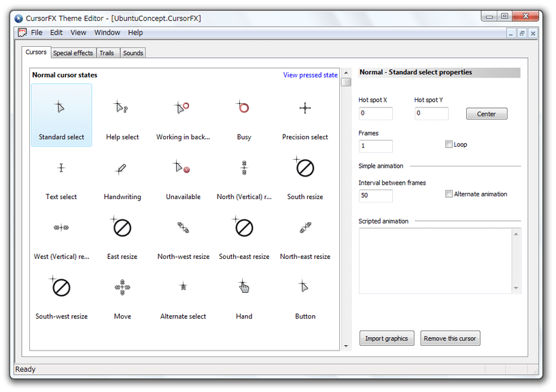Select the South resize cursor icon
The height and width of the screenshot is (392, 556).
tap(304, 166)
